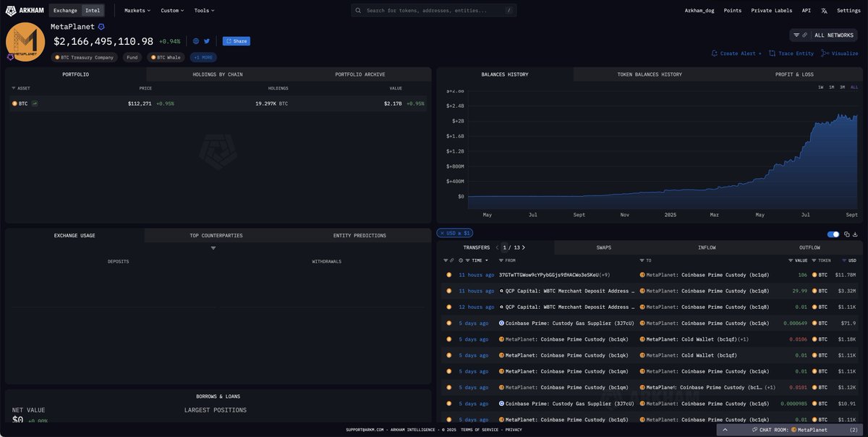Click the Trace Entity icon

click(772, 53)
